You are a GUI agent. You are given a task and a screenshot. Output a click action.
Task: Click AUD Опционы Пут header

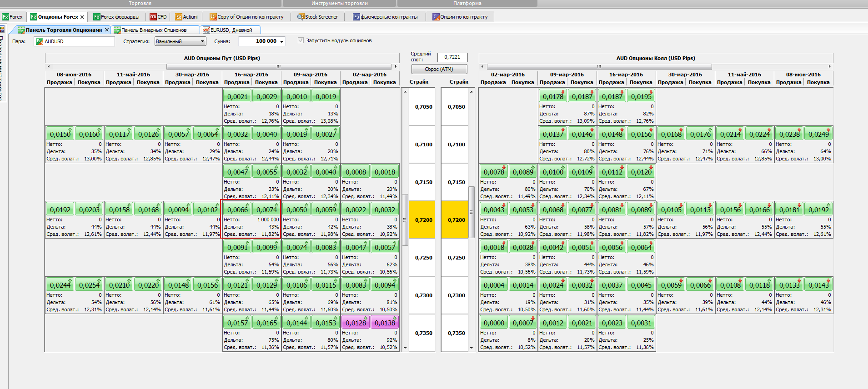[222, 58]
